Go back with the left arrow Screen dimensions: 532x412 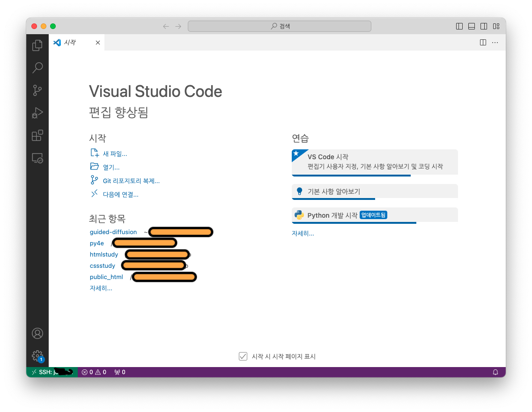(166, 26)
